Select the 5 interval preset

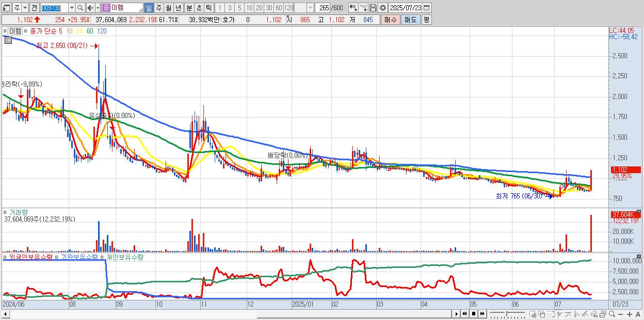pos(239,8)
